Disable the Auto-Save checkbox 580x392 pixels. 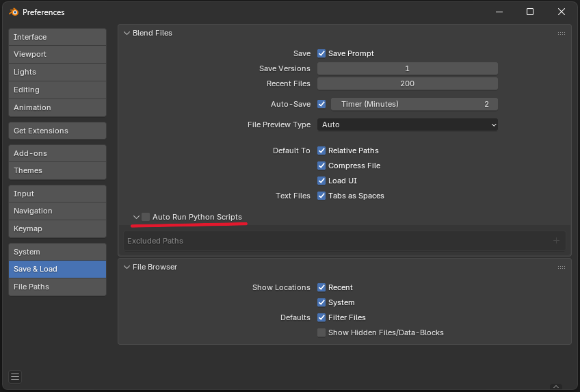pos(321,104)
